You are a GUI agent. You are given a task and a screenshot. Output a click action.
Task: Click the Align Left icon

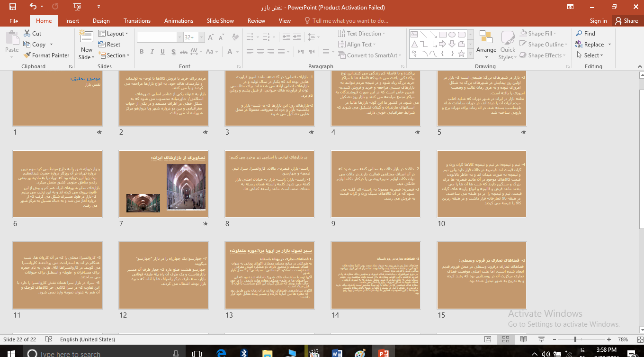(249, 52)
